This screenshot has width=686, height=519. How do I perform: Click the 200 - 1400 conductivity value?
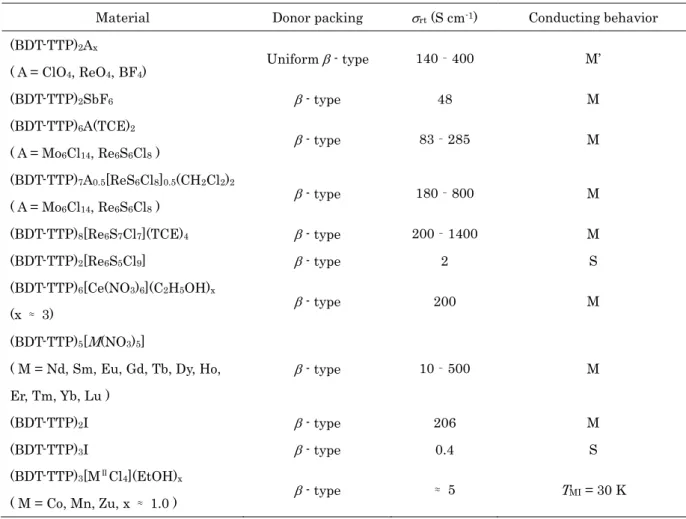444,234
